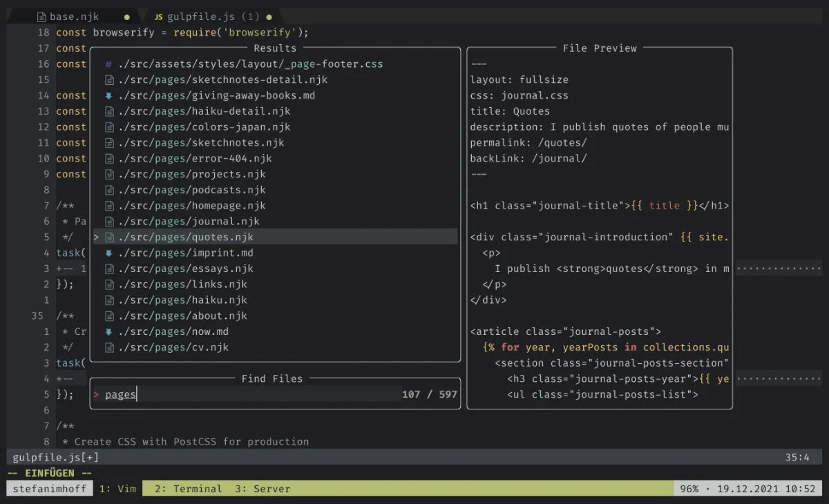Open tmux window 3: Server
This screenshot has height=504, width=829.
coord(263,489)
